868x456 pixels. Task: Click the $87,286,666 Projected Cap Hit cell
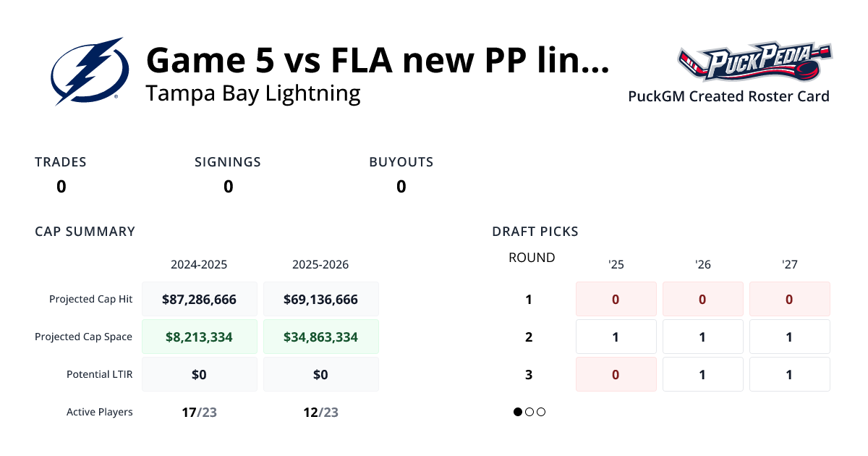(x=200, y=298)
